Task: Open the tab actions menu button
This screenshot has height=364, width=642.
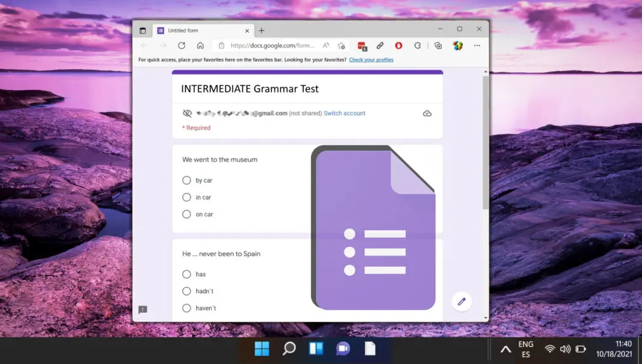Action: tap(142, 31)
